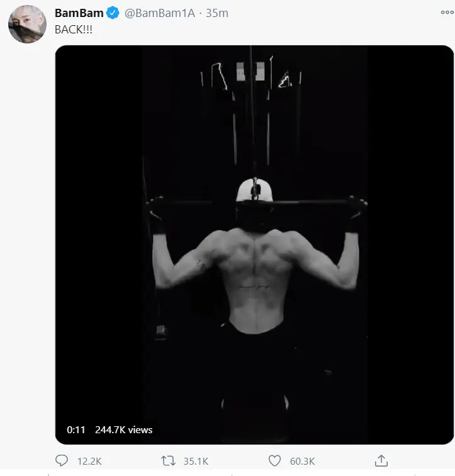The height and width of the screenshot is (476, 455).
Task: Click the blue verified badge
Action: pyautogui.click(x=113, y=13)
